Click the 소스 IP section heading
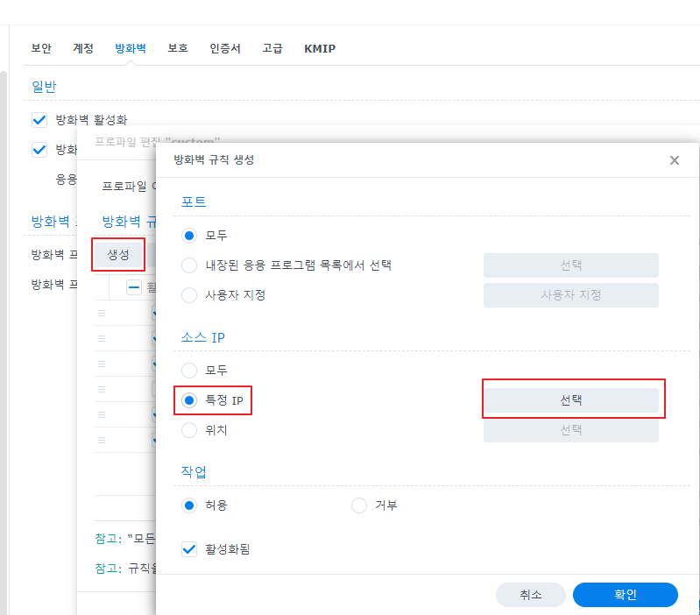 click(x=202, y=337)
